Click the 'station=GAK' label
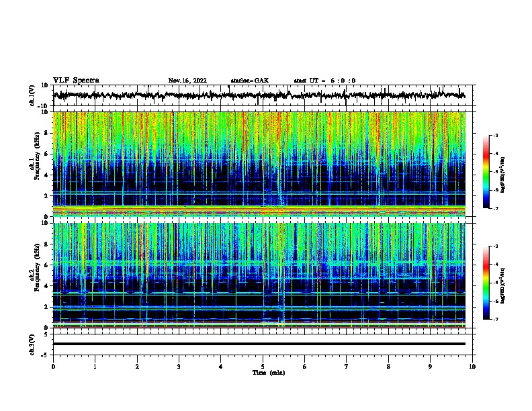This screenshot has height=411, width=532. pyautogui.click(x=250, y=81)
